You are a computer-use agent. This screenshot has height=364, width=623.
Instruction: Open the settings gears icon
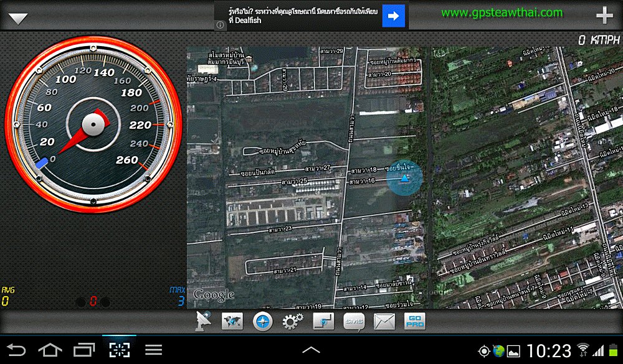pyautogui.click(x=293, y=322)
